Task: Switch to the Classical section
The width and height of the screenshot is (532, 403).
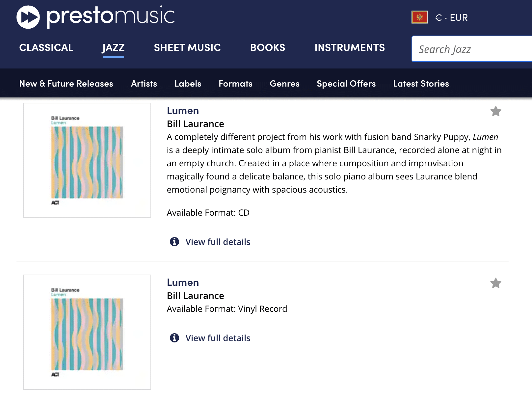Action: pyautogui.click(x=46, y=48)
